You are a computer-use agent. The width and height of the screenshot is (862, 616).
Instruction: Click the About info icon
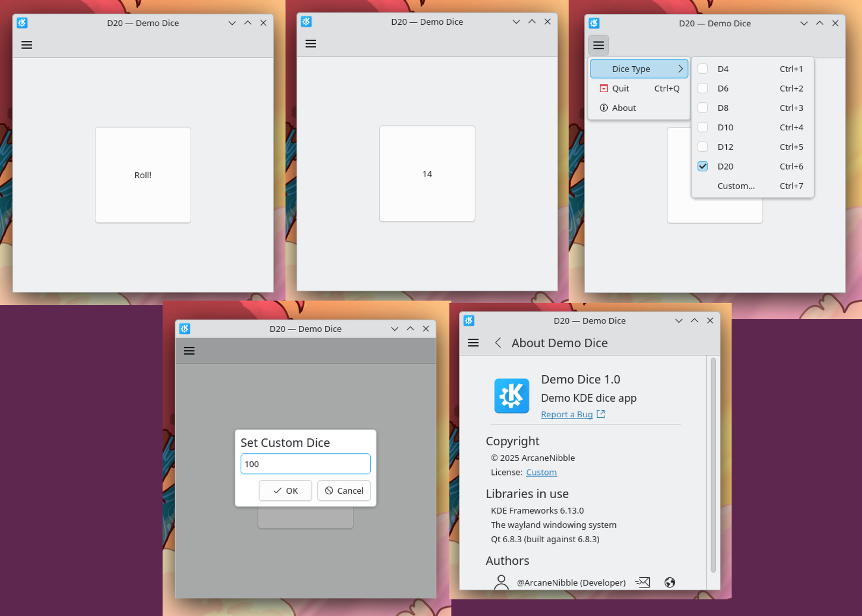(603, 108)
